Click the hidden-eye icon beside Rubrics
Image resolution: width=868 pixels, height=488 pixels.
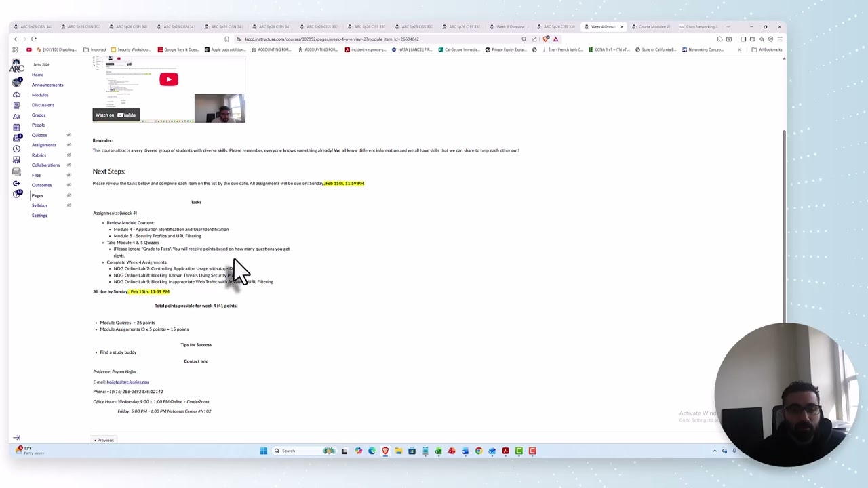[68, 155]
